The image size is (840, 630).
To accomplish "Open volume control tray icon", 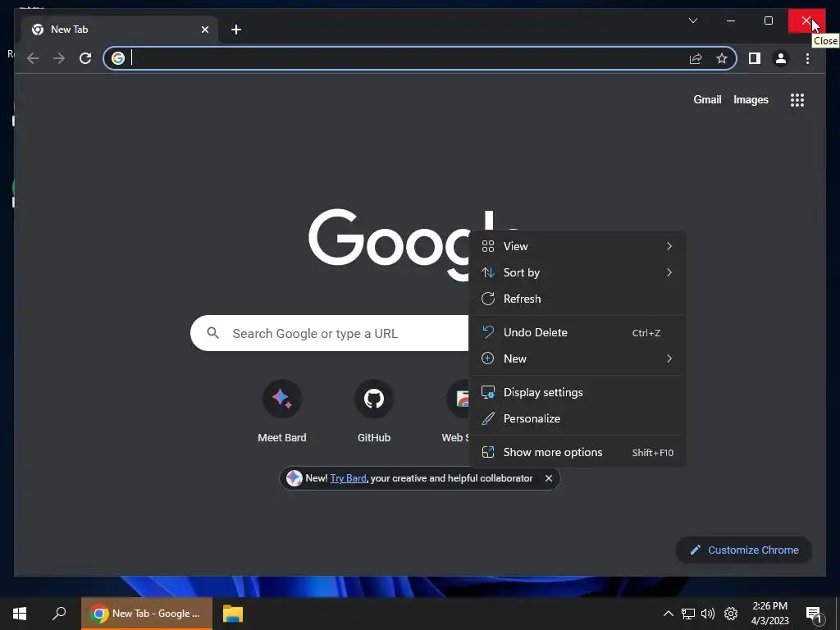I will coord(708,614).
